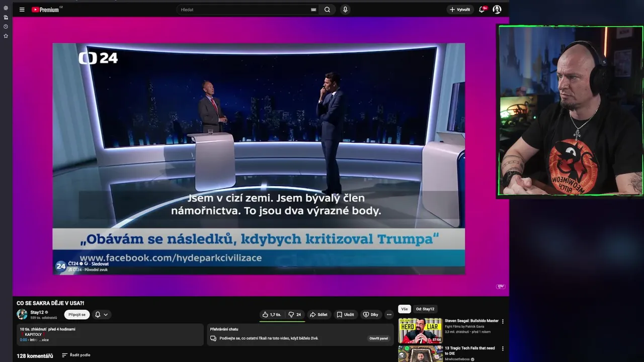Click the top browser sidebar icon
The image size is (644, 362).
tap(6, 8)
